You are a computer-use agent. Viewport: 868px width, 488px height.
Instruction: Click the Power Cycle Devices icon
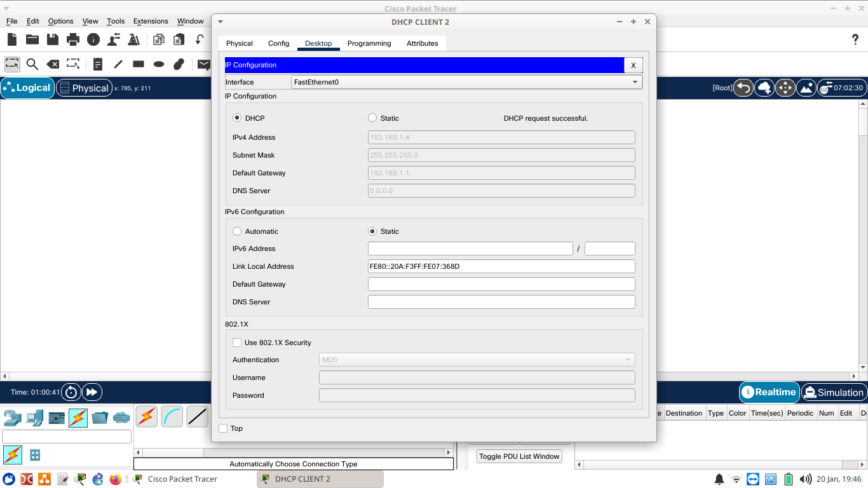tap(71, 392)
